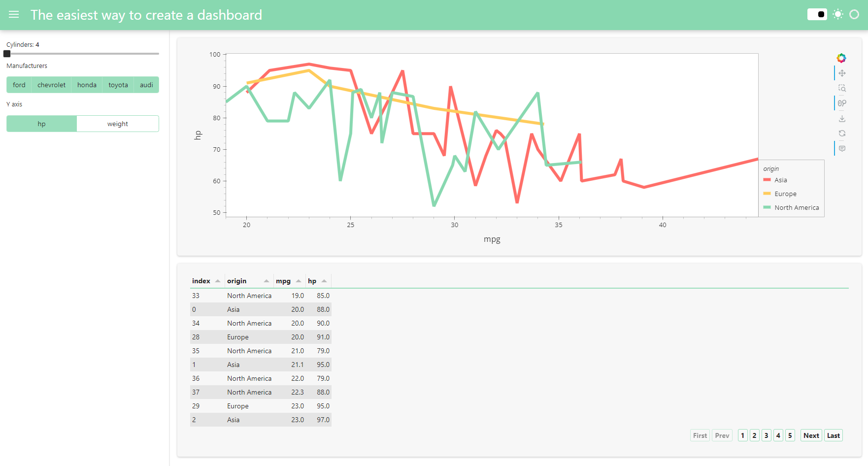Screen dimensions: 868x466
Task: Click North America in chart legend
Action: [796, 208]
